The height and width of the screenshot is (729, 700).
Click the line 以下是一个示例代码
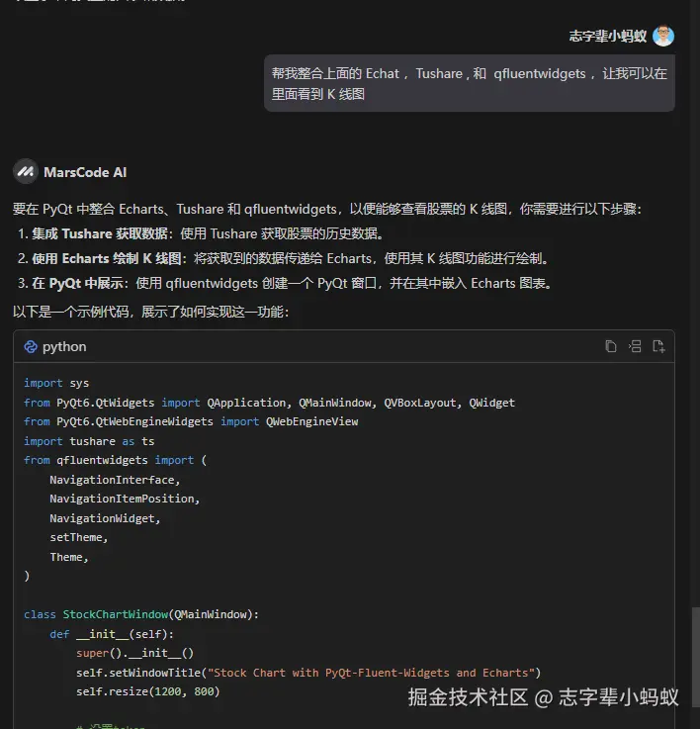pyautogui.click(x=151, y=312)
